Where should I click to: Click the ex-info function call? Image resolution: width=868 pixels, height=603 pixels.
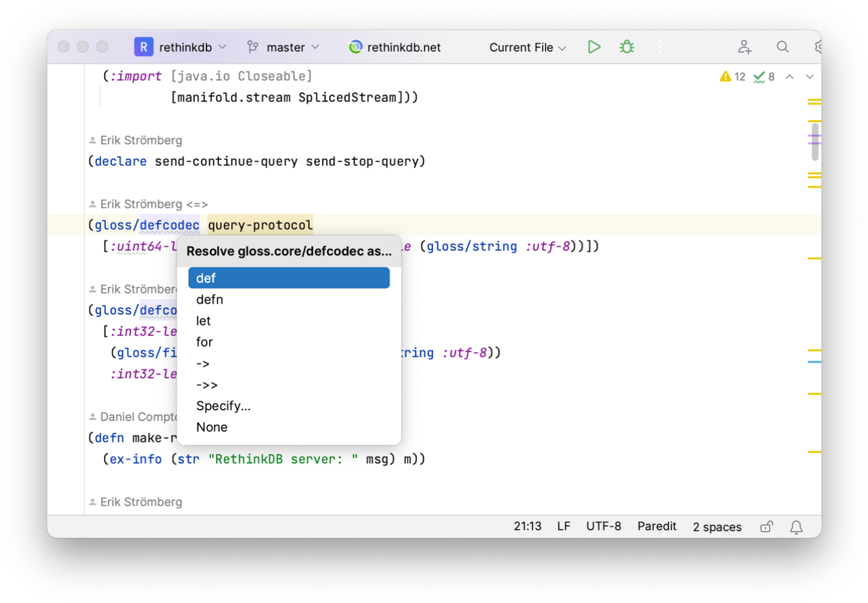(x=136, y=459)
